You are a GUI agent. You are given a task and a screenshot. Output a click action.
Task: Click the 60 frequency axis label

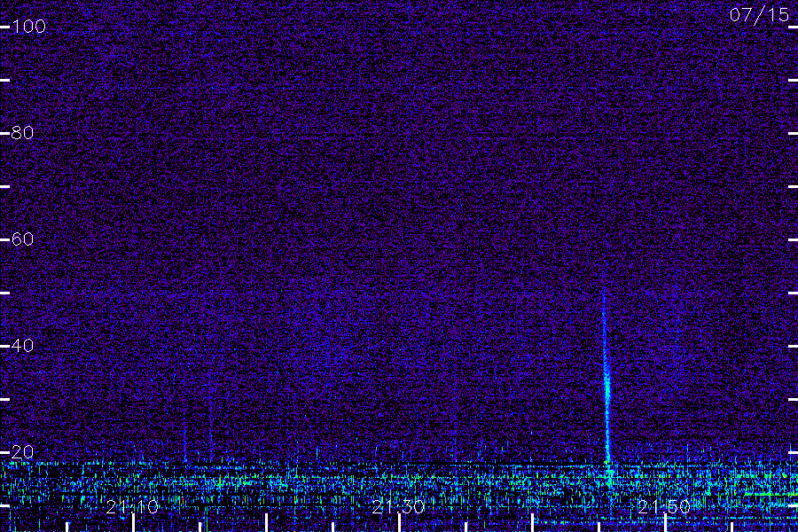[22, 239]
